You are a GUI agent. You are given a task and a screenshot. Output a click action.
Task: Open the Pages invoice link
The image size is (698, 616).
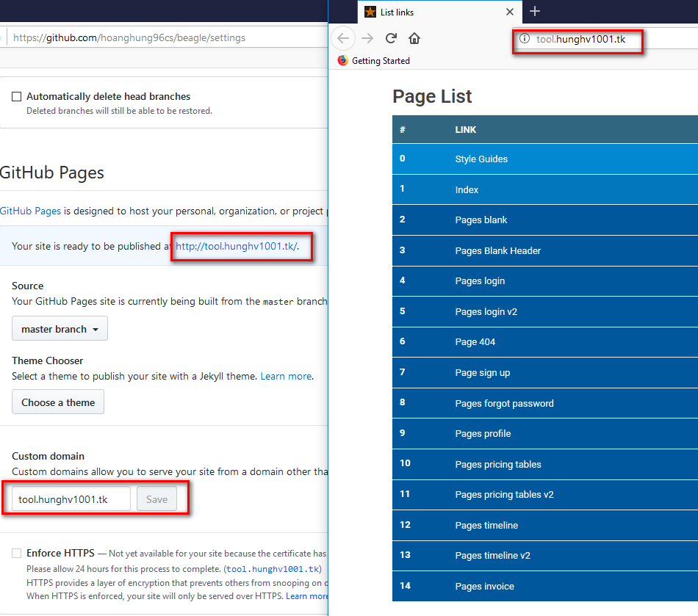[x=484, y=586]
